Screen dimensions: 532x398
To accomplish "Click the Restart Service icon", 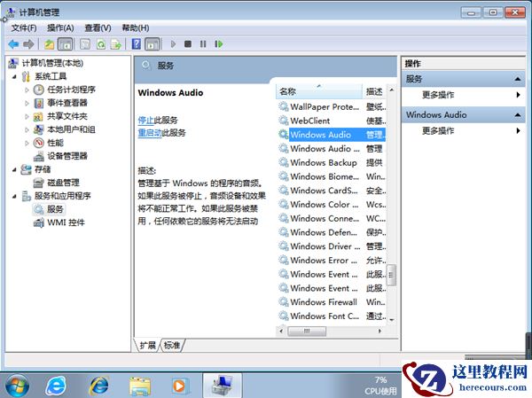I will pos(219,44).
